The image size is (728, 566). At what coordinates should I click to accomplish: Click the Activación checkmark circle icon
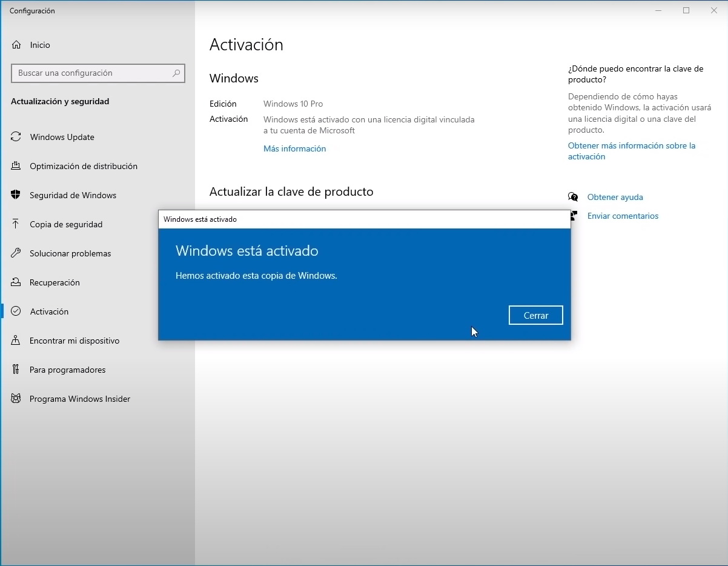tap(16, 311)
